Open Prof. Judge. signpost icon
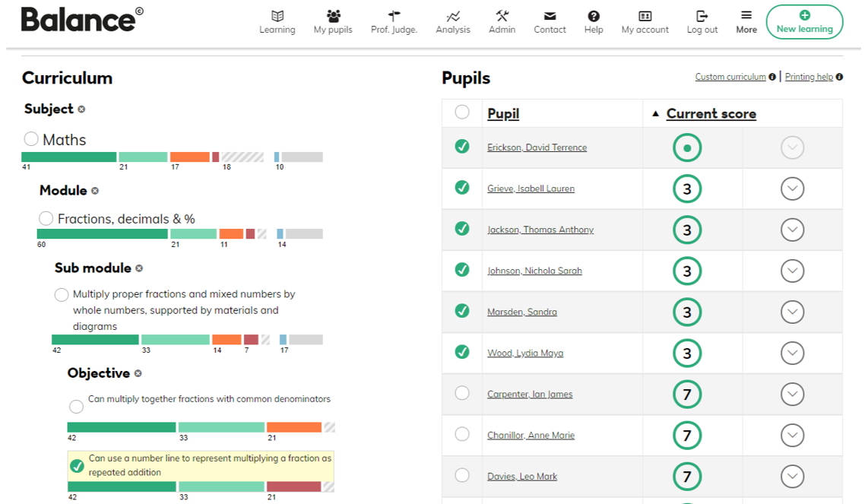Screen dimensions: 865x504 (394, 16)
